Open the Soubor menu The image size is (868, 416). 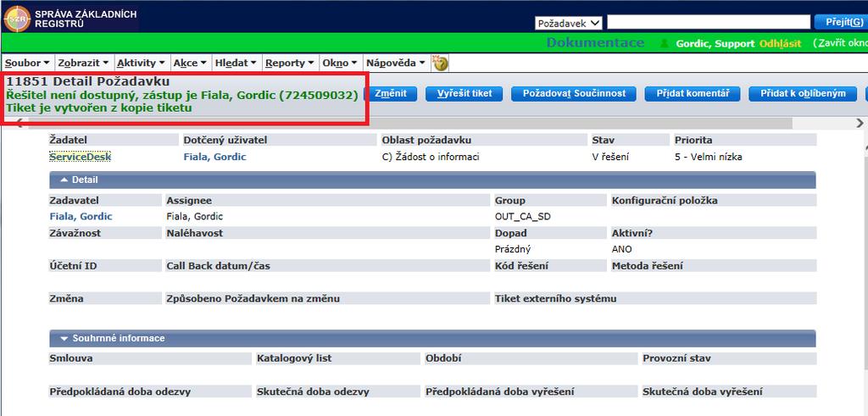tap(27, 63)
